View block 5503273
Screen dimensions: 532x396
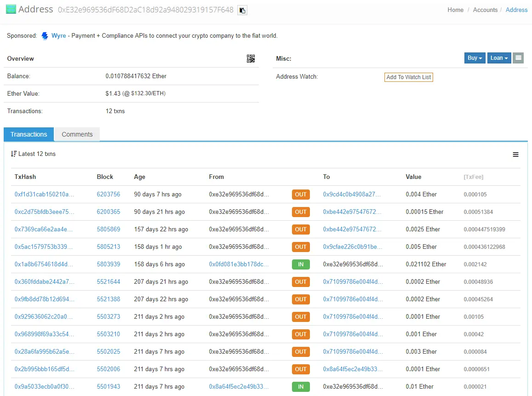click(x=108, y=316)
